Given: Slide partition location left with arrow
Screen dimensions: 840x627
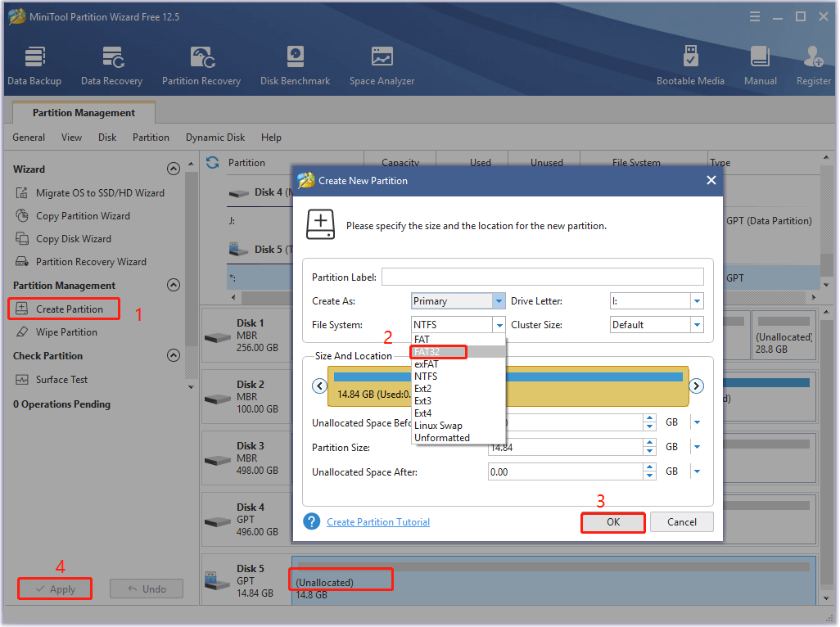Looking at the screenshot, I should pyautogui.click(x=320, y=386).
